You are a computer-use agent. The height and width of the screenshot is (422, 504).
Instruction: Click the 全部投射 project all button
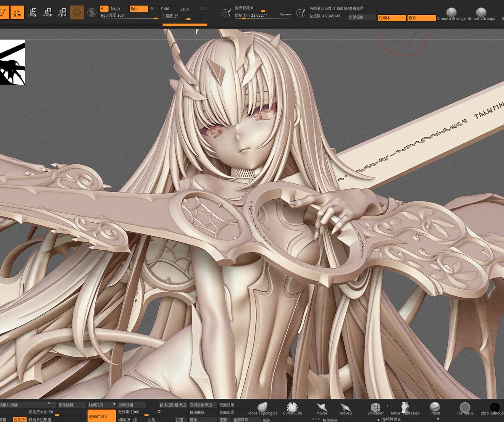pos(362,18)
